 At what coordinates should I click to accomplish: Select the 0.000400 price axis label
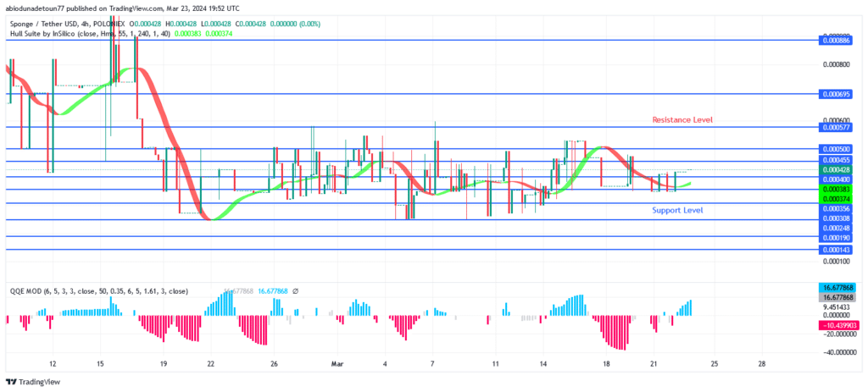tap(837, 179)
